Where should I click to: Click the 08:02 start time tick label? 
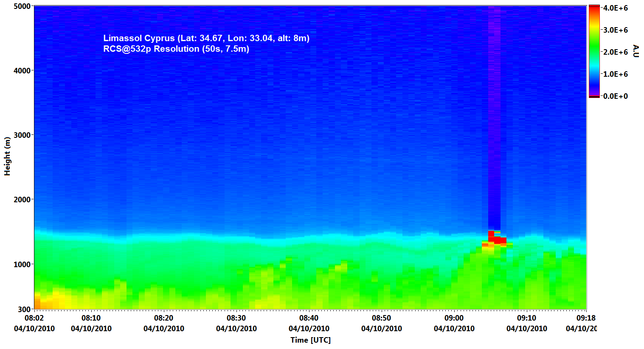(x=34, y=318)
